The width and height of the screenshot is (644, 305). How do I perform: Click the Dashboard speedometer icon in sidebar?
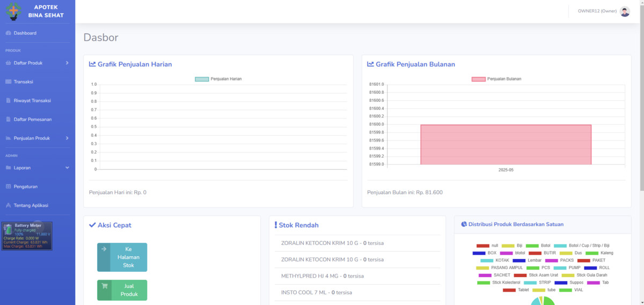point(8,33)
